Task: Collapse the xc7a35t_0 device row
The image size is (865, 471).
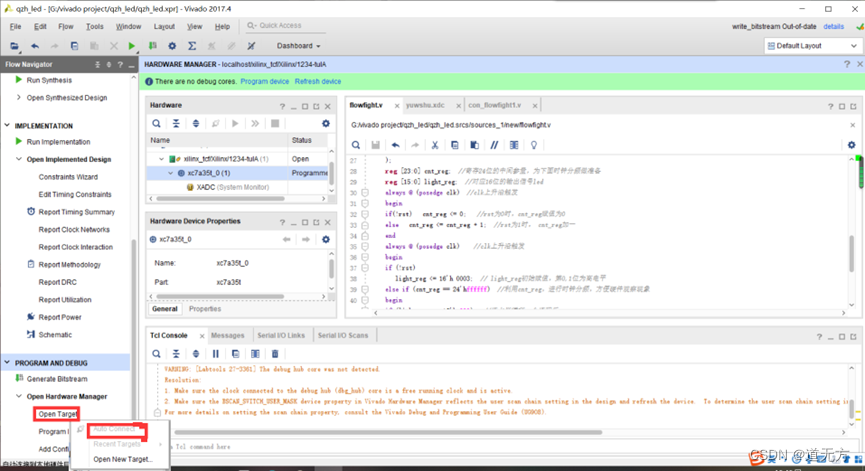Action: (170, 173)
